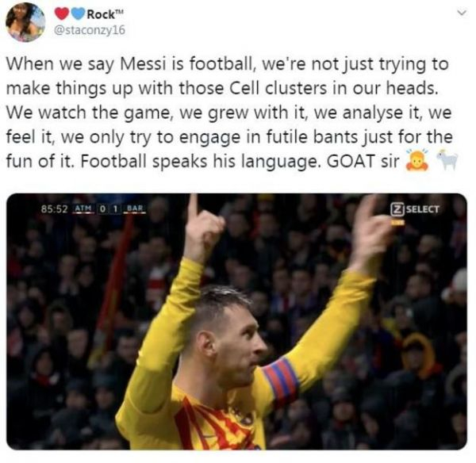Click the profile avatar photo
Screen dimensions: 476x463
point(25,22)
